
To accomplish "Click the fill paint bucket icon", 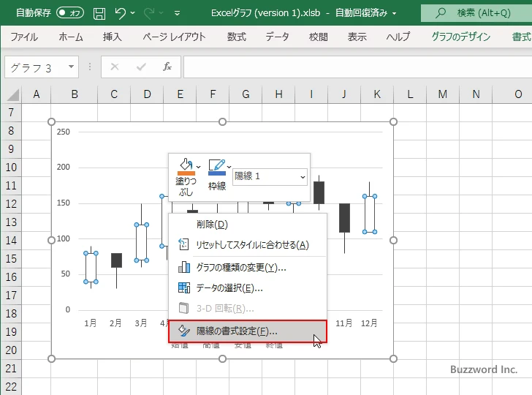I will click(185, 165).
